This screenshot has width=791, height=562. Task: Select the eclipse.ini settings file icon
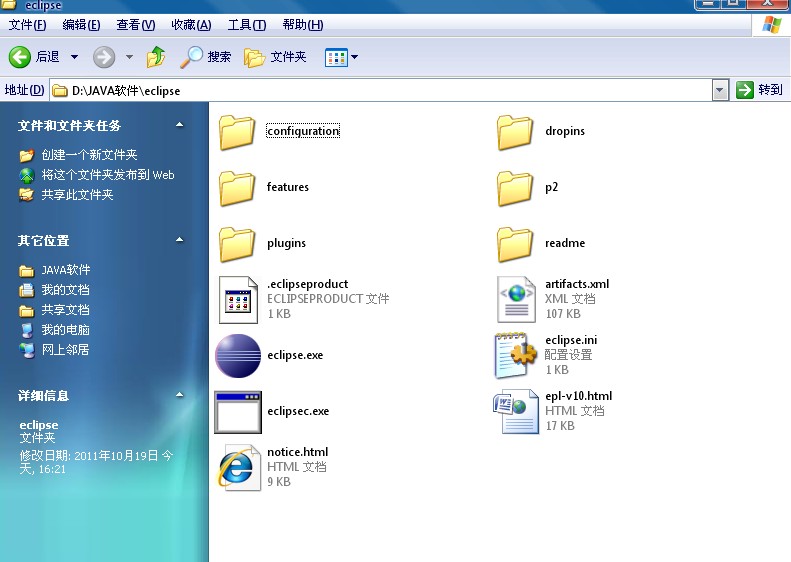(x=516, y=355)
